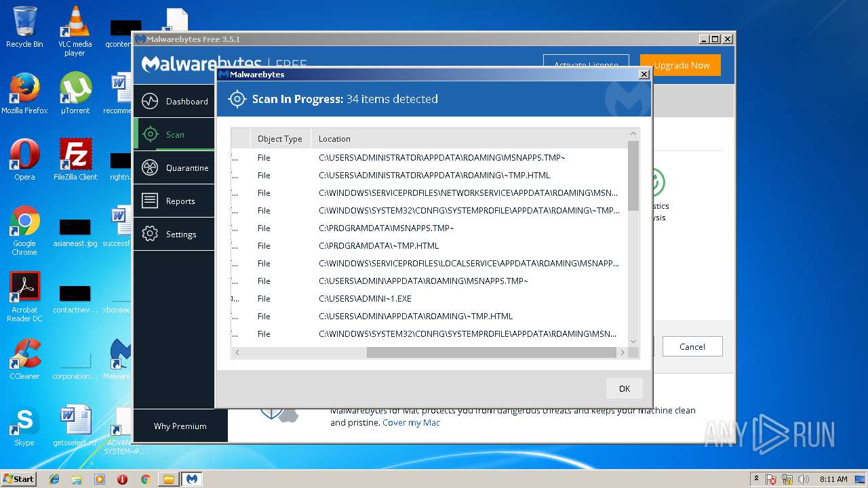Viewport: 868px width, 488px height.
Task: Select the LOCALSERVICE APPDATA row
Action: (429, 264)
